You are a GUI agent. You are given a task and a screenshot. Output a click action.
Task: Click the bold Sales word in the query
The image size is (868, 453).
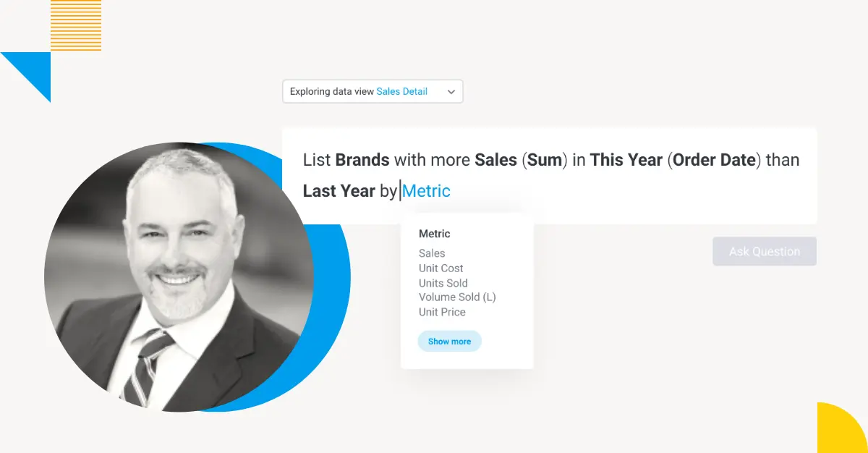click(x=495, y=160)
